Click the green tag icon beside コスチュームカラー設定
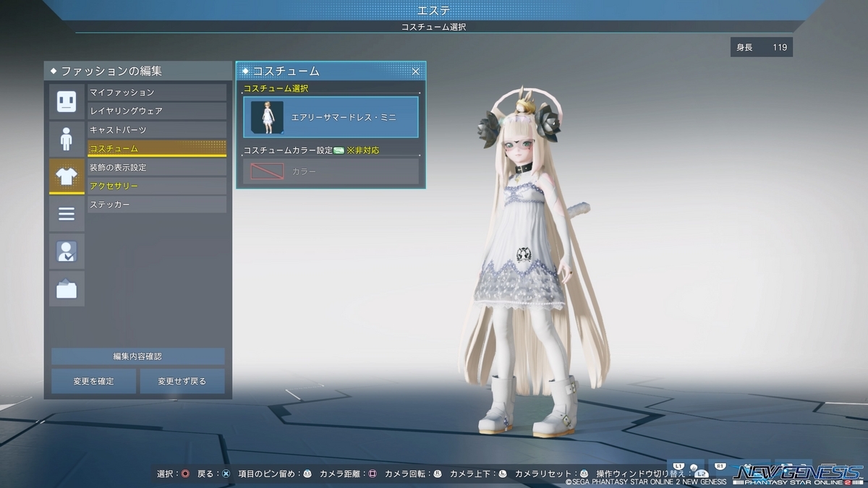The image size is (868, 488). [x=339, y=150]
